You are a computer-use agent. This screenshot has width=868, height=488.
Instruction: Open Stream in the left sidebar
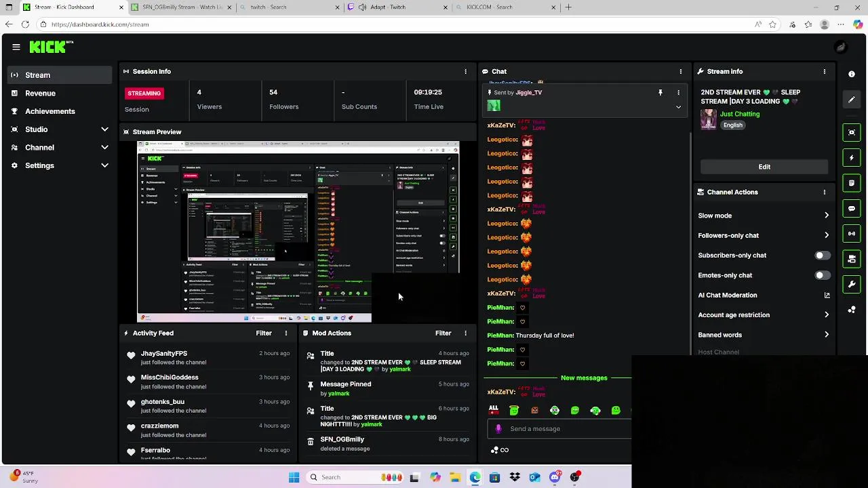(x=60, y=75)
